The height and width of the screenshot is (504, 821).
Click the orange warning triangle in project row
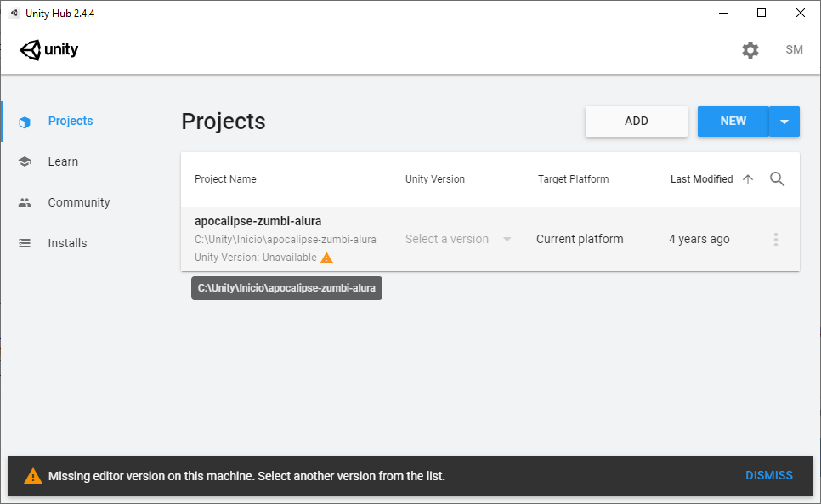point(326,258)
